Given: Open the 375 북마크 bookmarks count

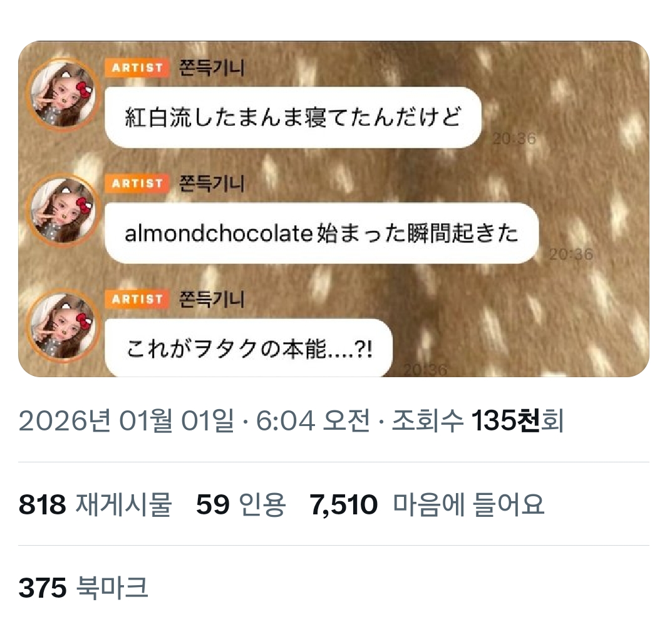Looking at the screenshot, I should coord(83,587).
